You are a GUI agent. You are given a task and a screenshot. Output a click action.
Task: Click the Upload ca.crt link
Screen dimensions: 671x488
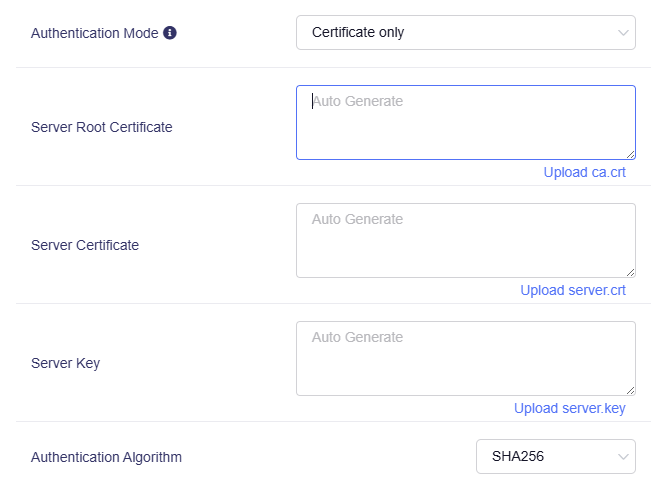point(584,172)
